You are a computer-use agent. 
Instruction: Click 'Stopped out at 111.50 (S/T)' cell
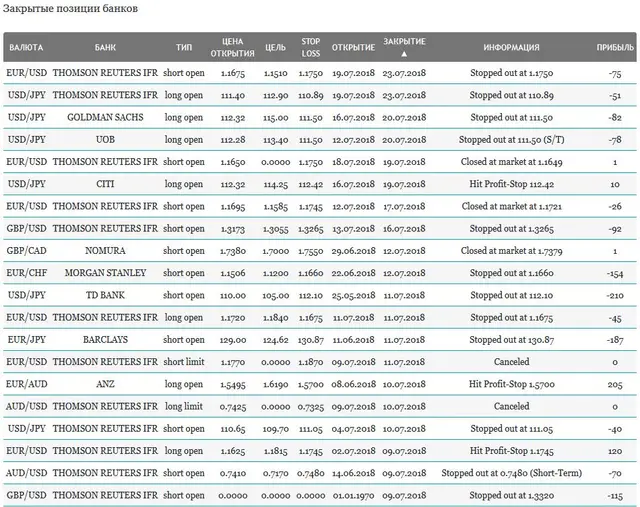point(511,140)
